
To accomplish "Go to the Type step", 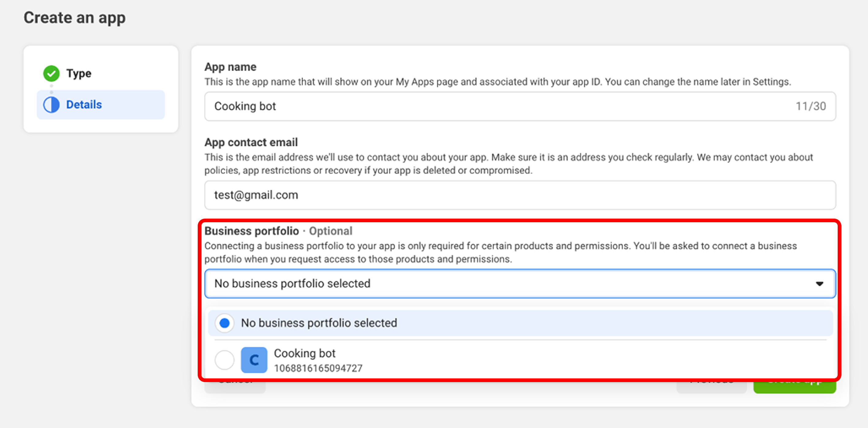I will [78, 73].
